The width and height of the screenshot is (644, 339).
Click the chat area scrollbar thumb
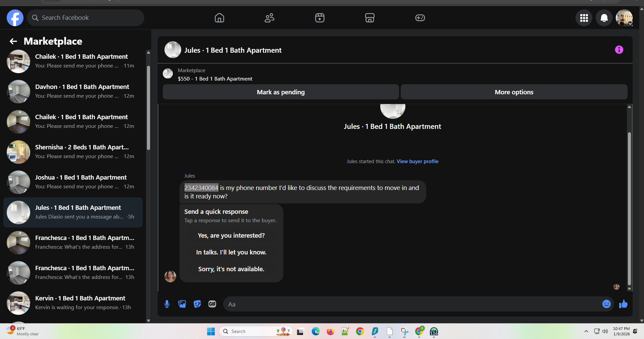tap(629, 208)
